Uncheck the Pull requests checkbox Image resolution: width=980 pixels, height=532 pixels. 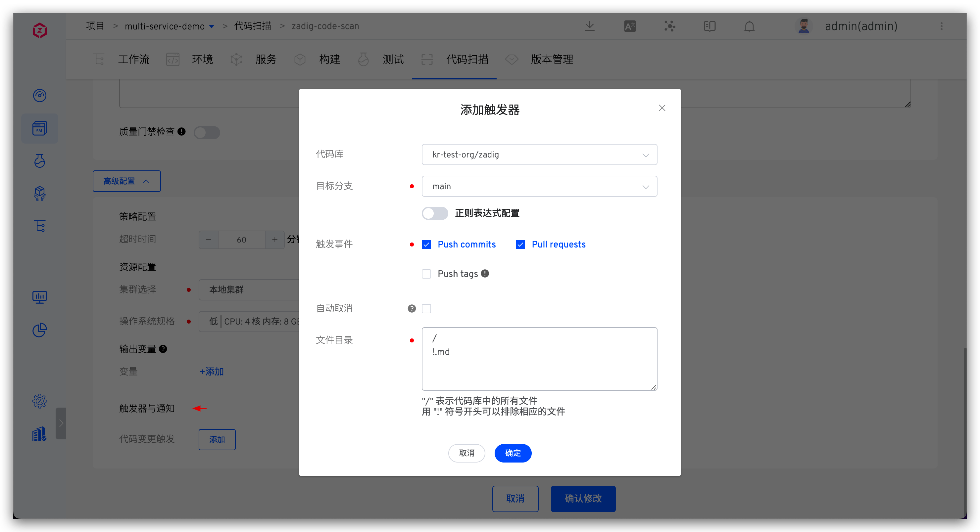[x=520, y=244]
